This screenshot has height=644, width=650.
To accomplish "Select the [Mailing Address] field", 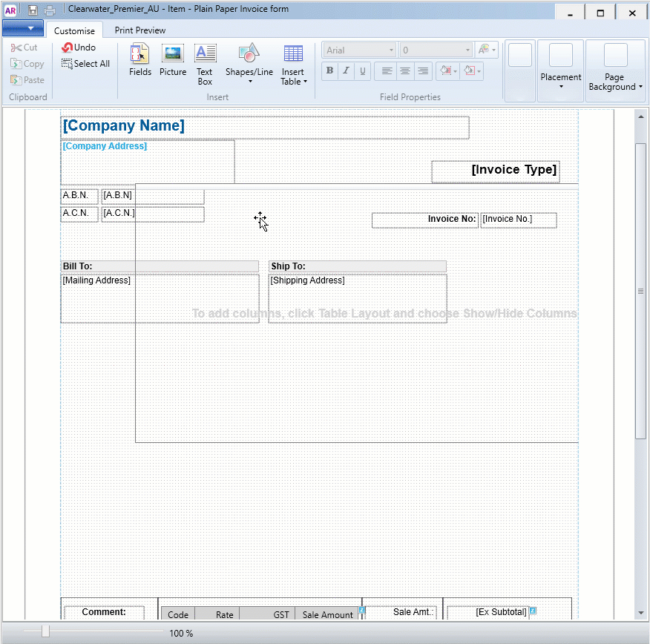I will [160, 298].
